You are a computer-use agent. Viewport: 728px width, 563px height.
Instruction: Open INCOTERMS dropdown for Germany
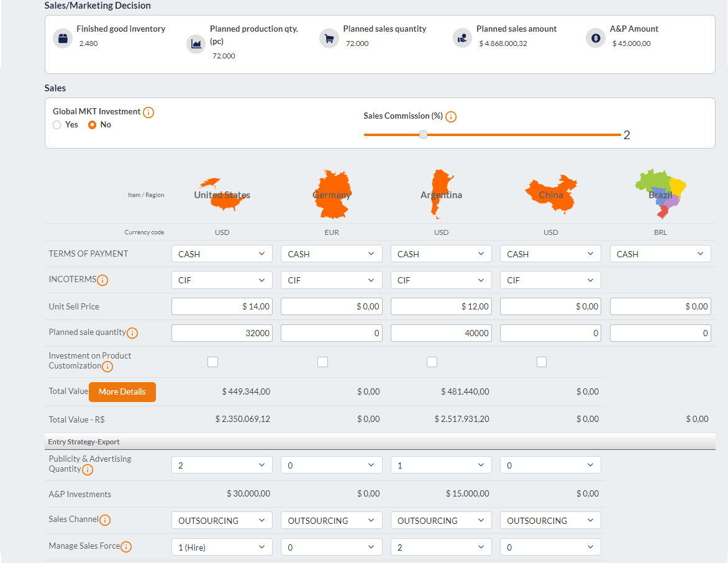click(x=331, y=280)
